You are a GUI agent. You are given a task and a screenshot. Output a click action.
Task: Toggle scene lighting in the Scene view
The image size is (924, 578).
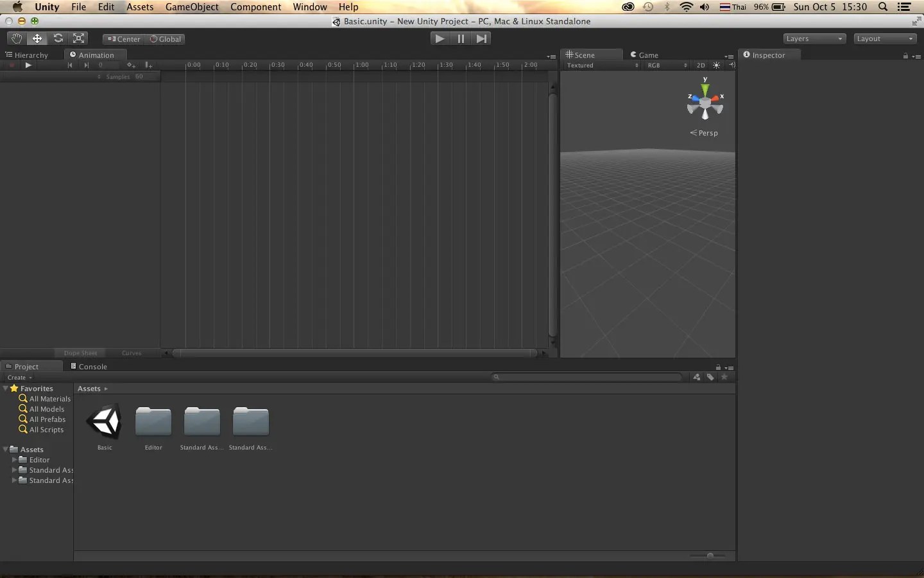point(715,65)
